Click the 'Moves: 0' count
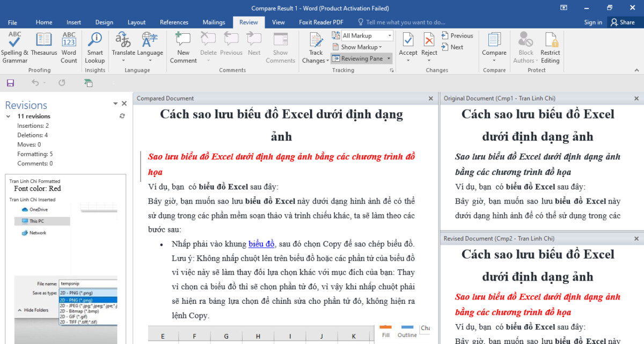 29,144
